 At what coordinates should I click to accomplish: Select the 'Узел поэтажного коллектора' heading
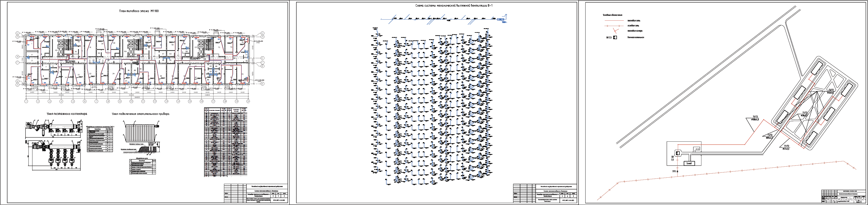[67, 114]
